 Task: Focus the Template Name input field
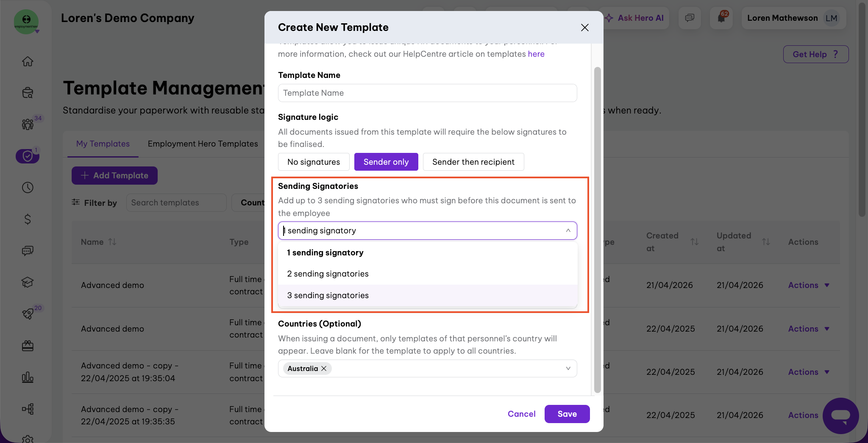pos(428,93)
